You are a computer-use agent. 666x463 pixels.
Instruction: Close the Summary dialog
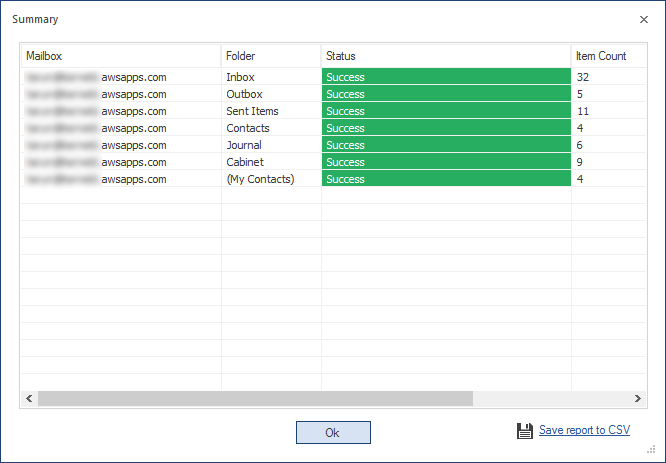[x=644, y=20]
